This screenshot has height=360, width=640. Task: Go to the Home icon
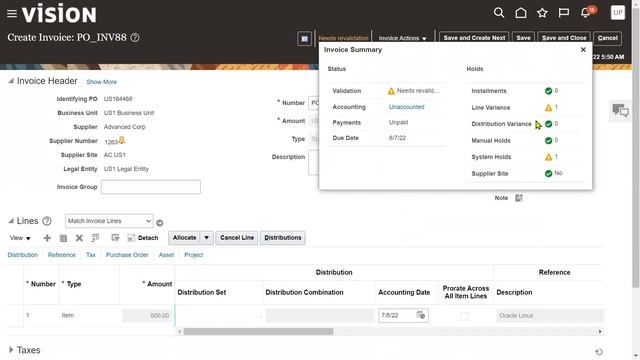tap(521, 13)
